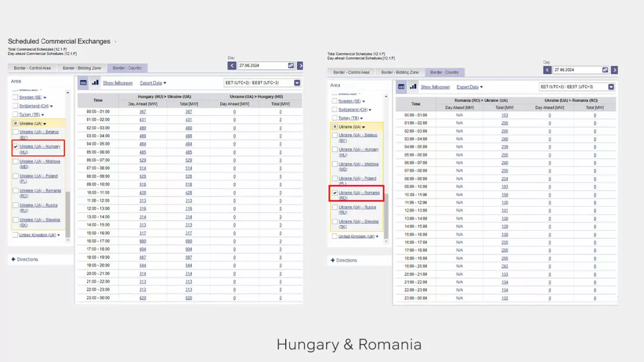Open time zone dropdown in Romania panel
Viewport: 644px width, 362px height.
point(611,87)
